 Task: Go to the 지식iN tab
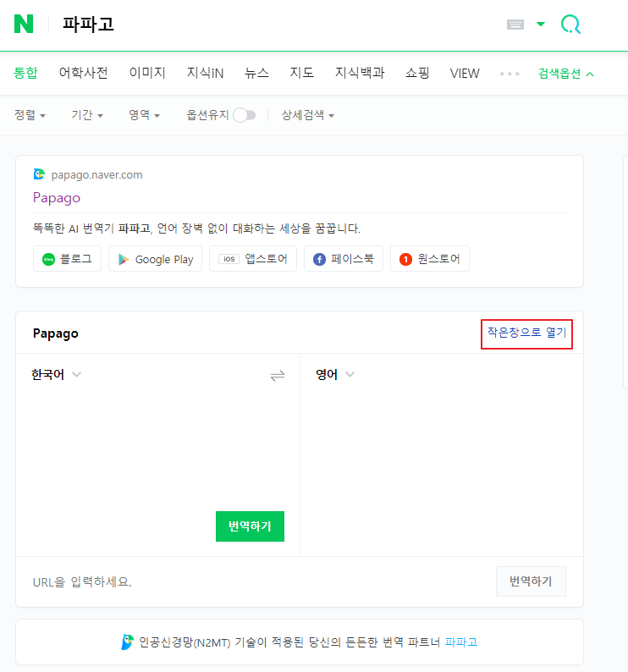tap(205, 73)
